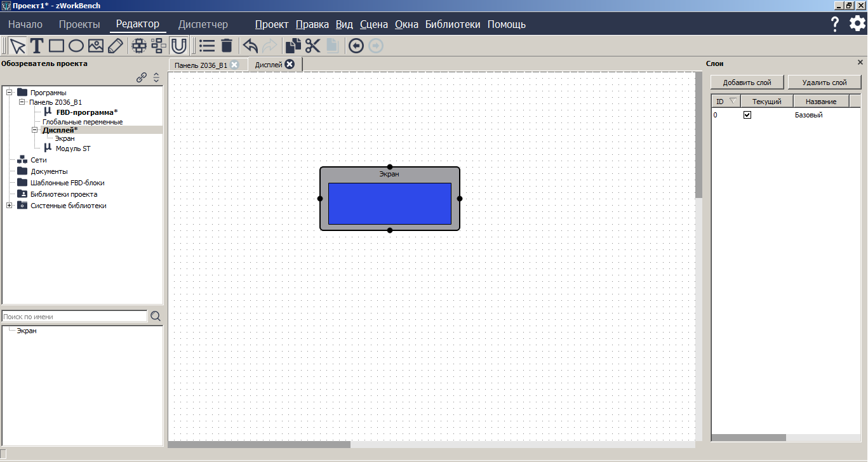Image resolution: width=868 pixels, height=462 pixels.
Task: Click the scissors cut icon
Action: pos(312,46)
